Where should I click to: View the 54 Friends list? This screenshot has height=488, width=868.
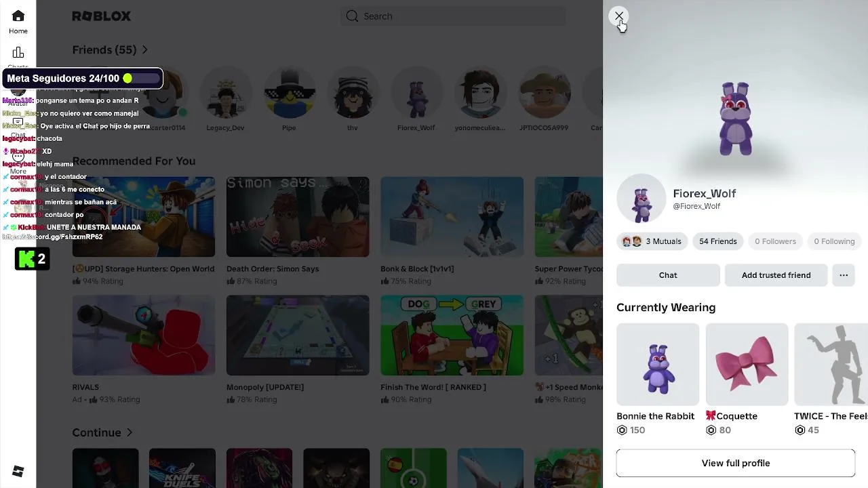717,241
